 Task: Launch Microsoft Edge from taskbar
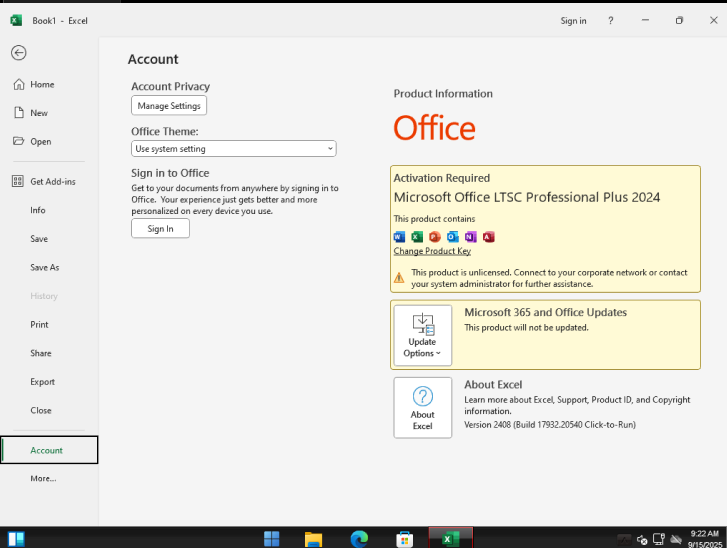point(359,538)
